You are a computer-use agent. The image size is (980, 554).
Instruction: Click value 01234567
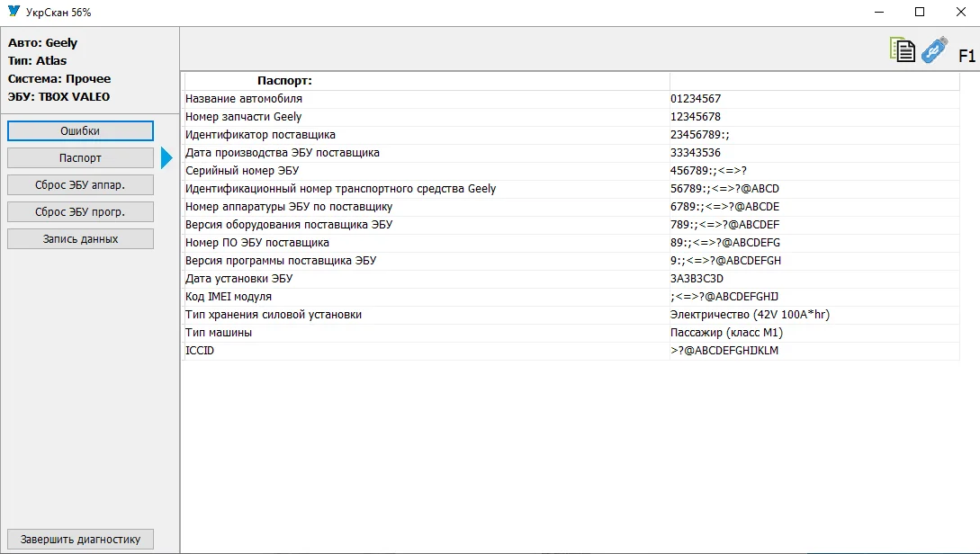pyautogui.click(x=696, y=99)
